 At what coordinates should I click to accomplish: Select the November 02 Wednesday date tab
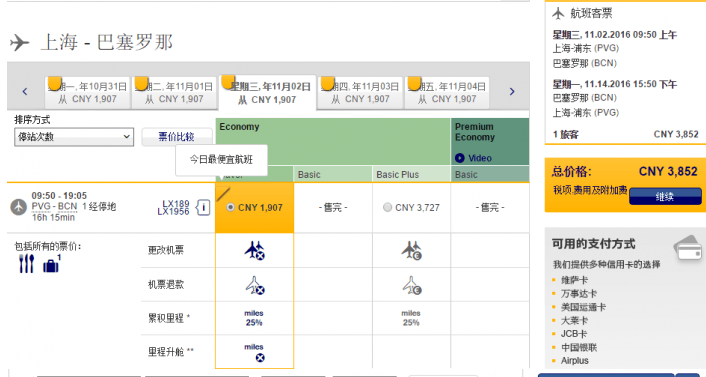coord(267,93)
